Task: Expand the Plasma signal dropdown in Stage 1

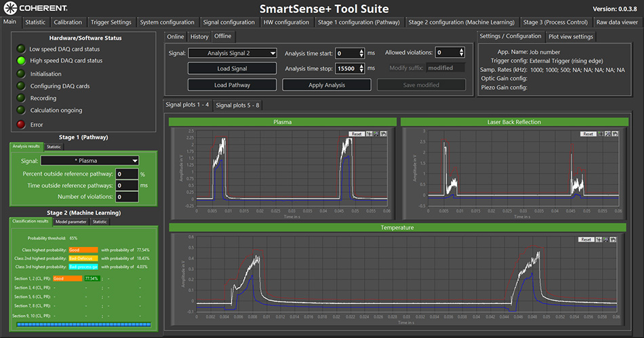Action: 89,161
